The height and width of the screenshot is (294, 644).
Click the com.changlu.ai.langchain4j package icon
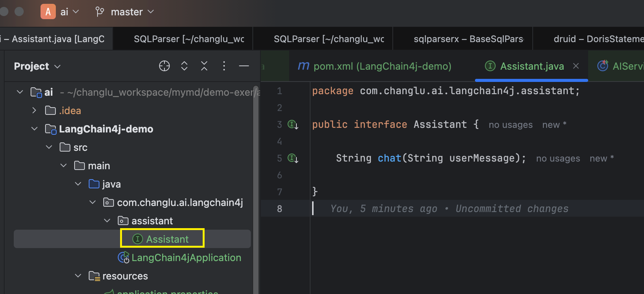109,203
